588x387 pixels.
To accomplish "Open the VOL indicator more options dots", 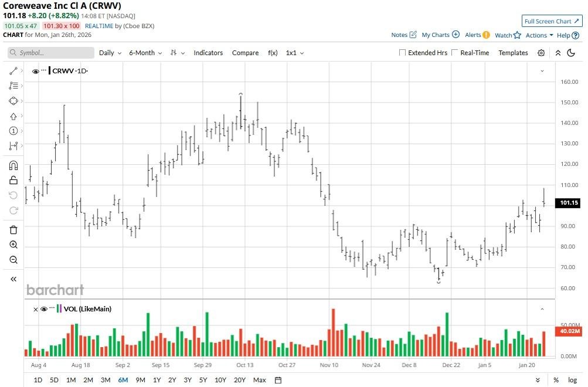I will 52,308.
